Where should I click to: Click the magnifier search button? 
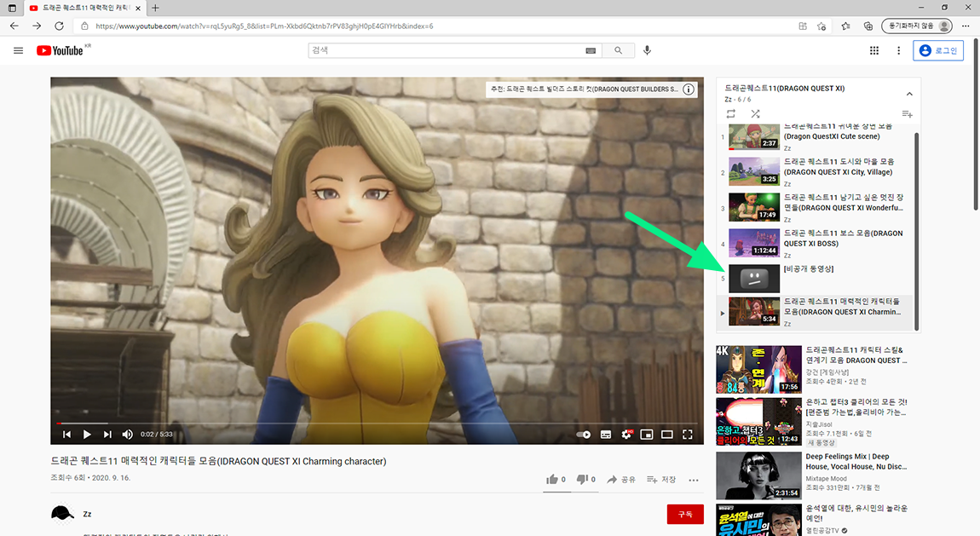pos(618,50)
